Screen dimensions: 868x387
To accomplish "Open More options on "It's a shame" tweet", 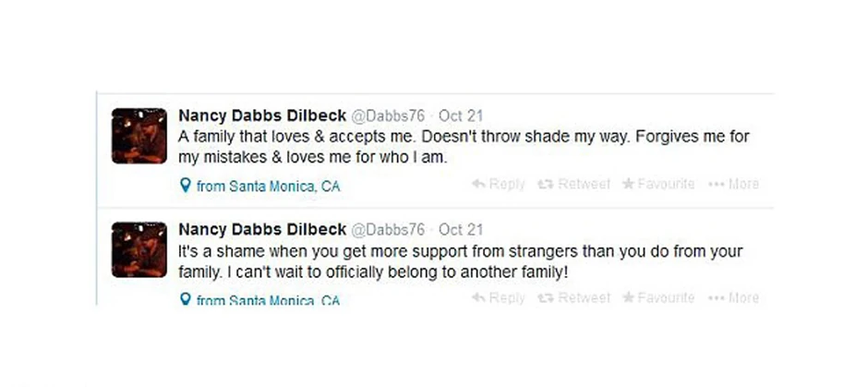I will click(x=733, y=298).
